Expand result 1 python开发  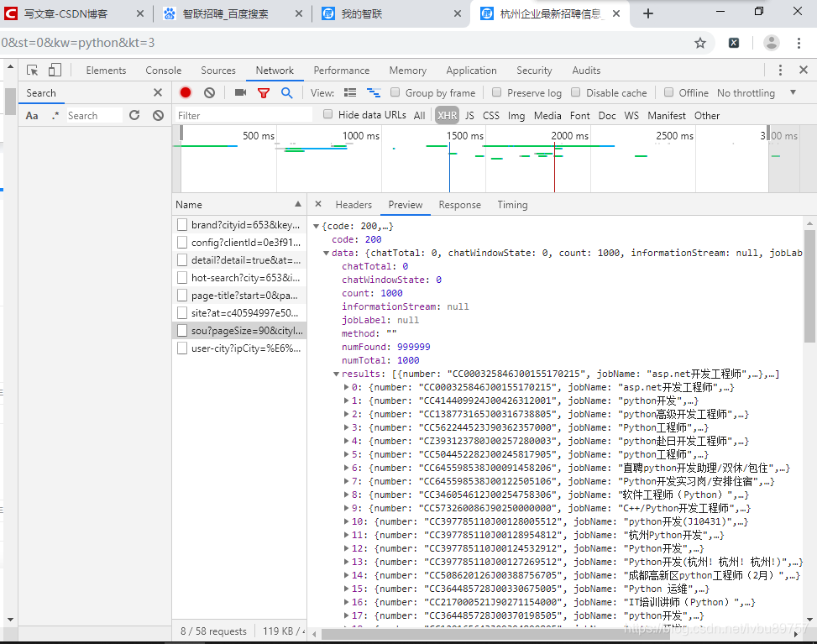coord(347,401)
